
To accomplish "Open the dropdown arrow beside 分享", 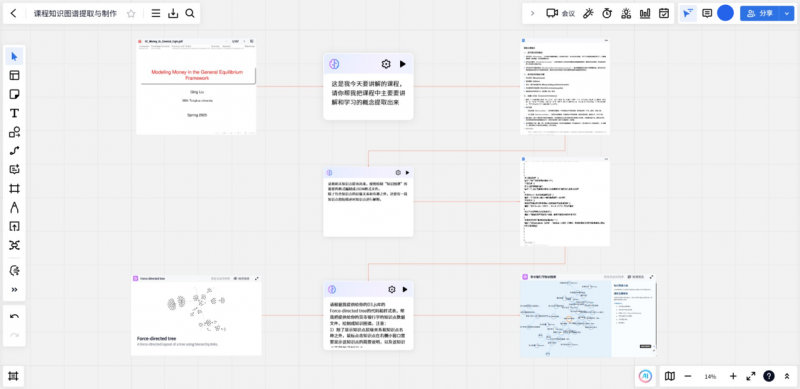I will point(787,13).
